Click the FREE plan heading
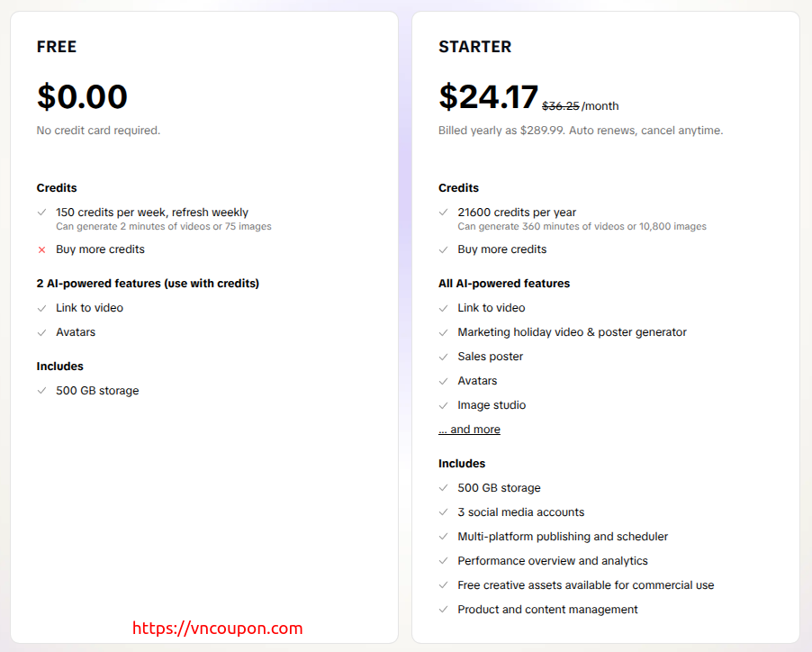The height and width of the screenshot is (652, 812). [57, 47]
